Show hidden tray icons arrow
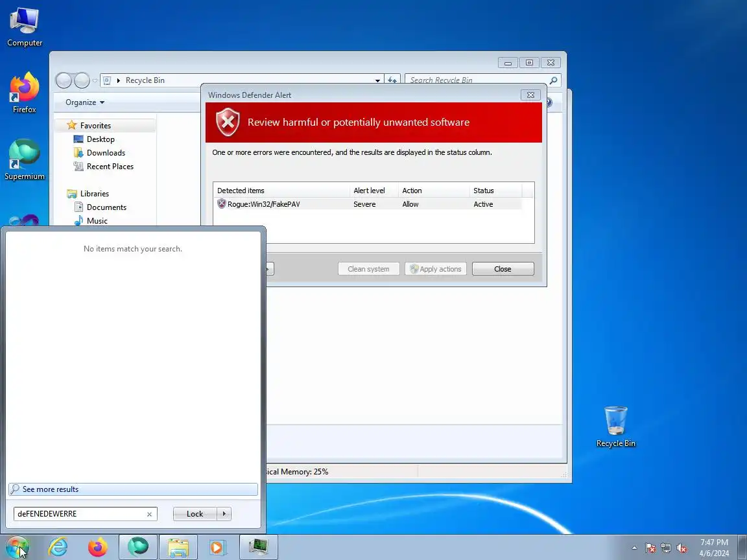Viewport: 747px width, 560px height. [634, 548]
